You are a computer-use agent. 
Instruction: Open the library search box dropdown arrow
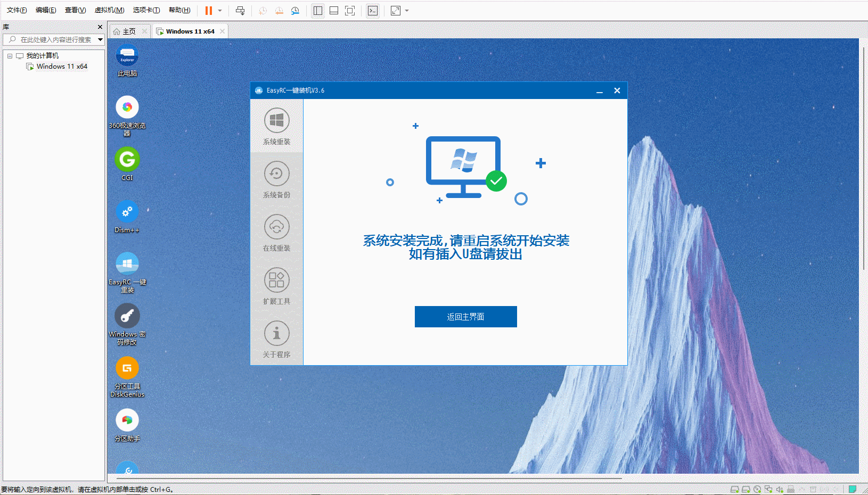click(x=100, y=39)
